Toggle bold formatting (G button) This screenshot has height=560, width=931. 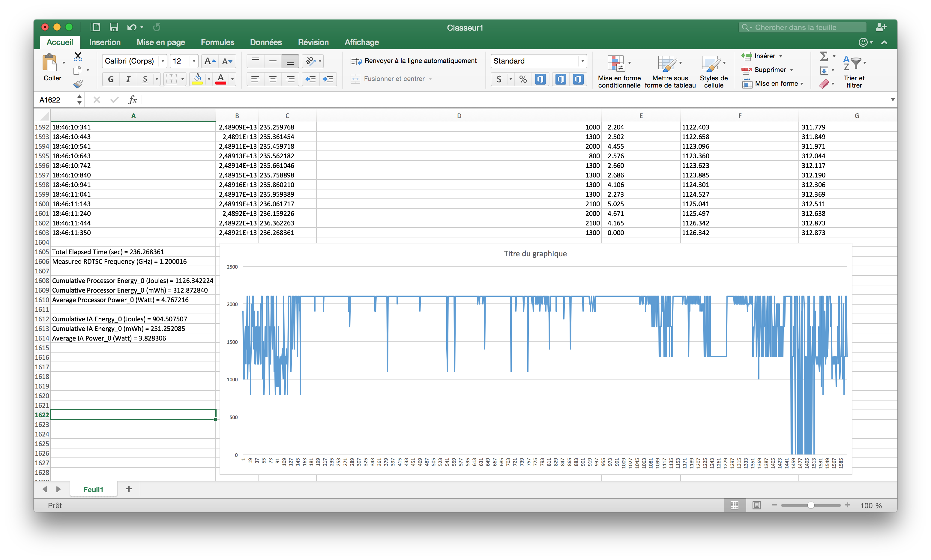(111, 79)
